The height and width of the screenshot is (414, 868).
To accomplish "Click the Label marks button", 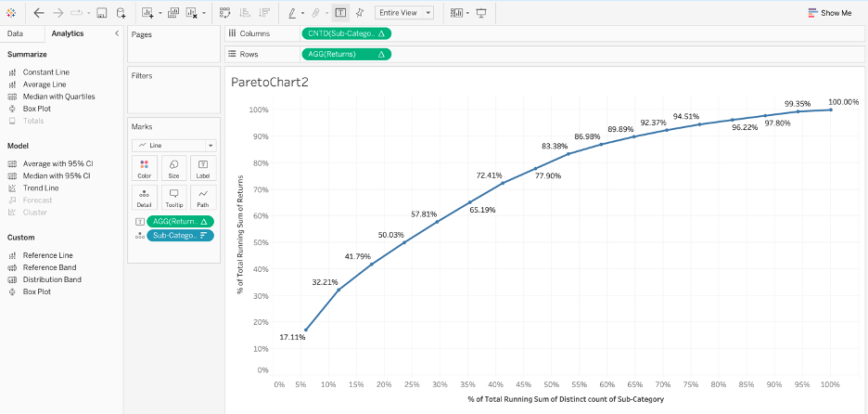I will click(x=203, y=169).
